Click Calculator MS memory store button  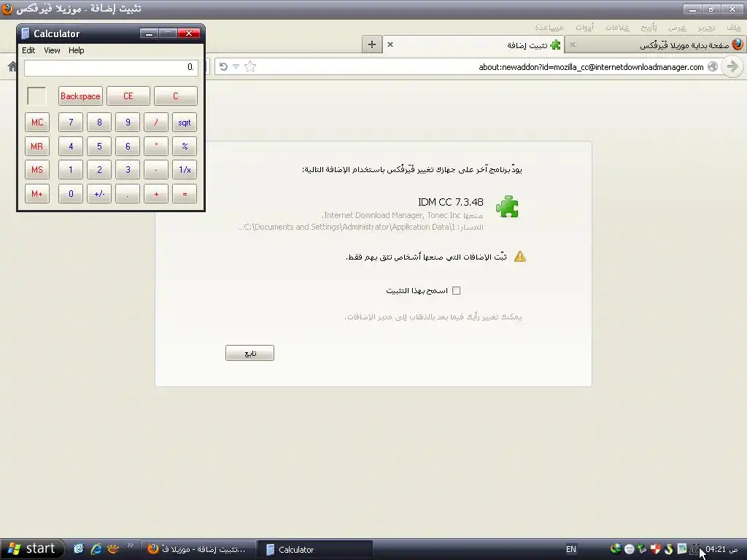pos(37,170)
